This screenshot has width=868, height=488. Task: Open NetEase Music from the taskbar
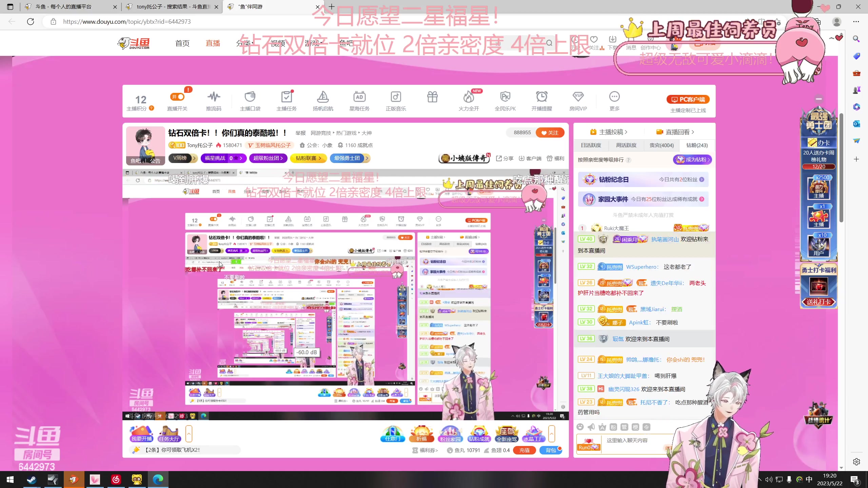[x=116, y=480]
